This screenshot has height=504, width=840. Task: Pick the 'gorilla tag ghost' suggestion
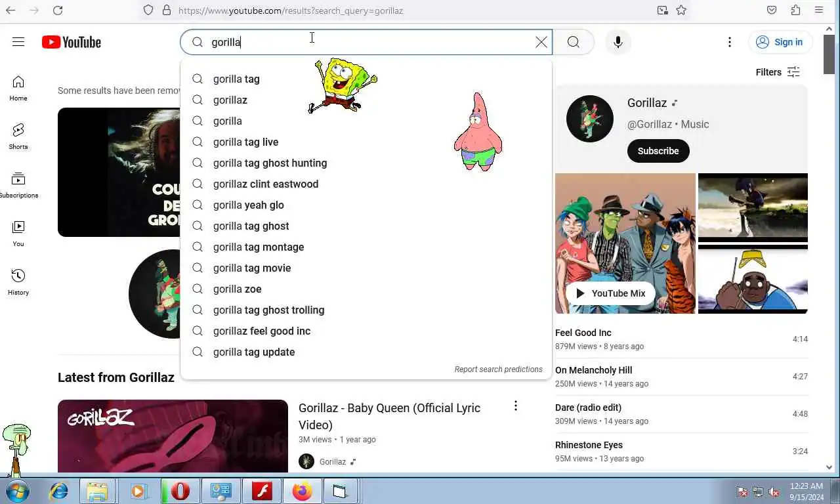pyautogui.click(x=366, y=226)
